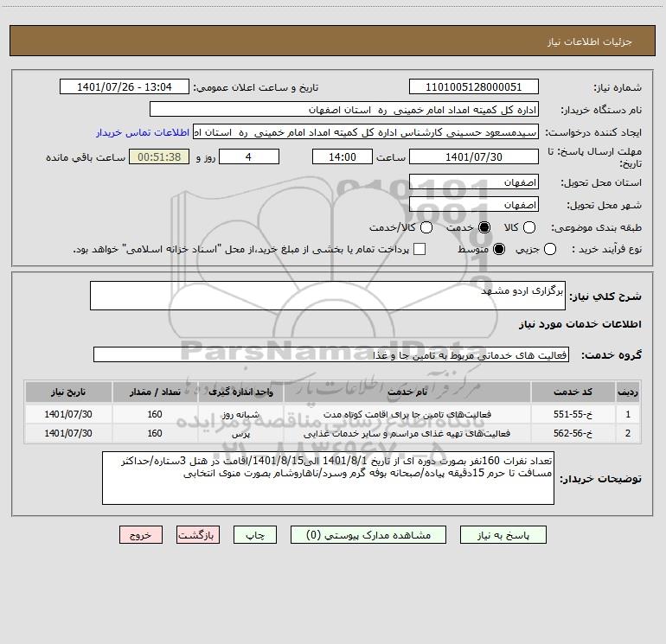Choose the جزیی purchase type radio
Screen dimensions: 666x644
coord(550,249)
